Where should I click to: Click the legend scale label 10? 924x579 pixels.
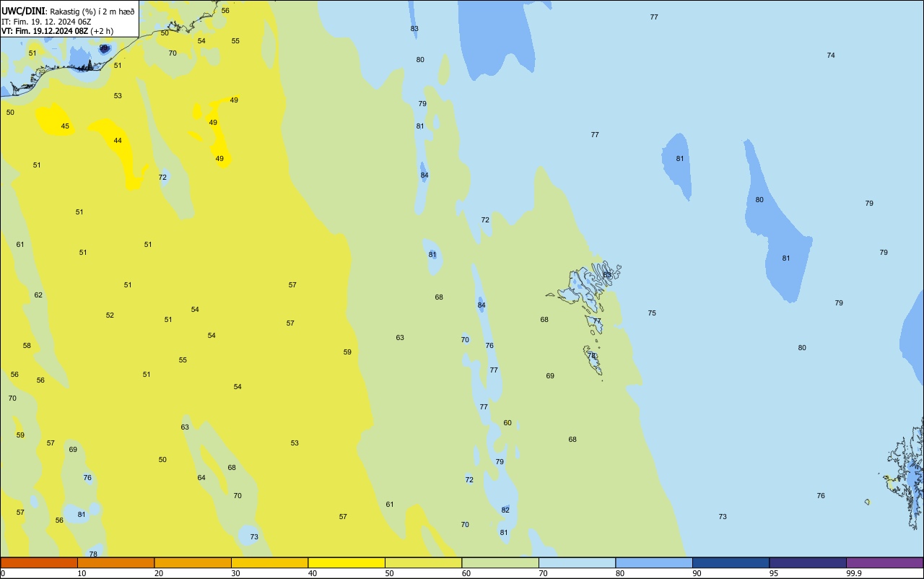(x=82, y=573)
